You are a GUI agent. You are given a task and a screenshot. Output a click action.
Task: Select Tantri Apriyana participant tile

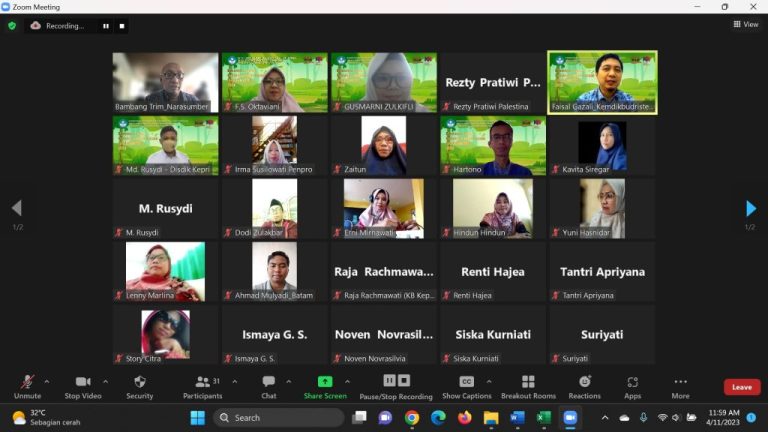pos(602,271)
